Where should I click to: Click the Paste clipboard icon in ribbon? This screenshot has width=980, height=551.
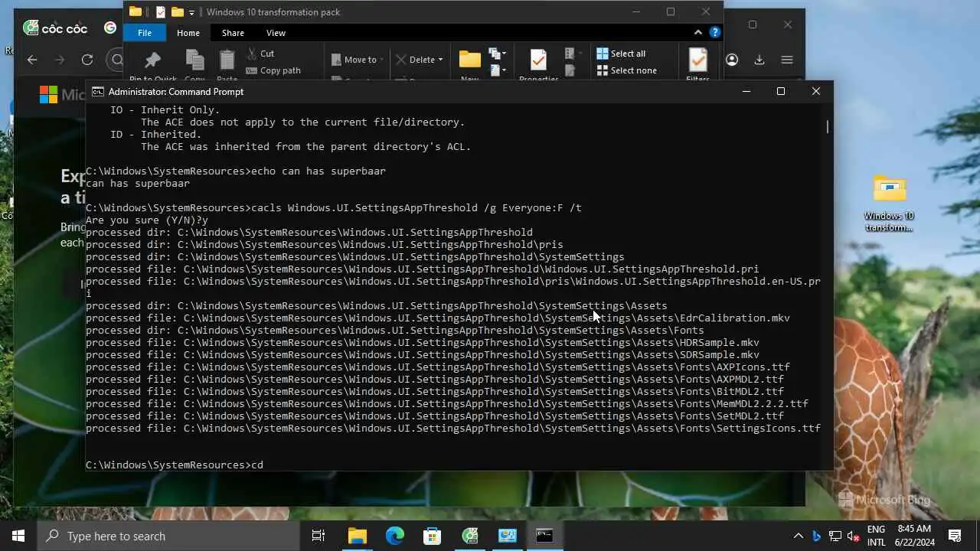coord(227,60)
